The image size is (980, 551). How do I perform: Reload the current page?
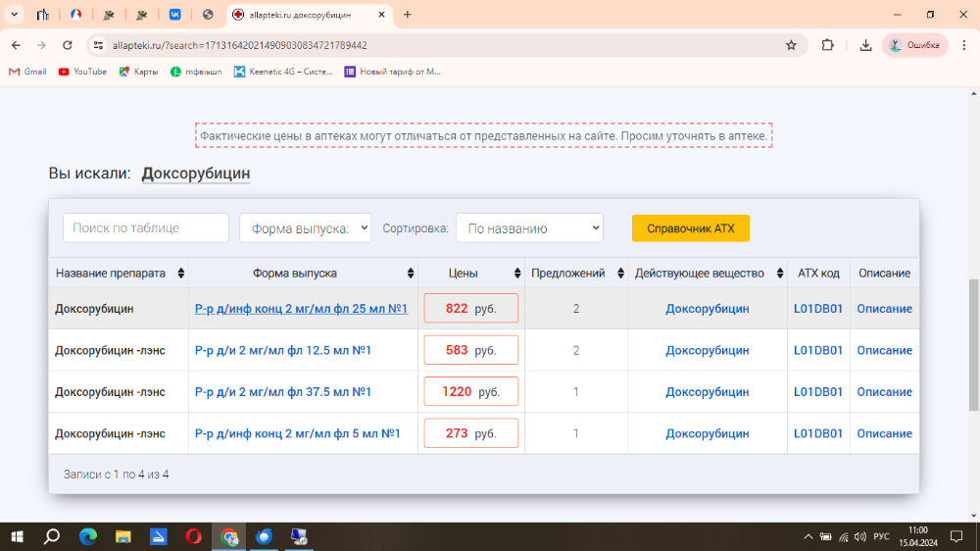tap(67, 45)
